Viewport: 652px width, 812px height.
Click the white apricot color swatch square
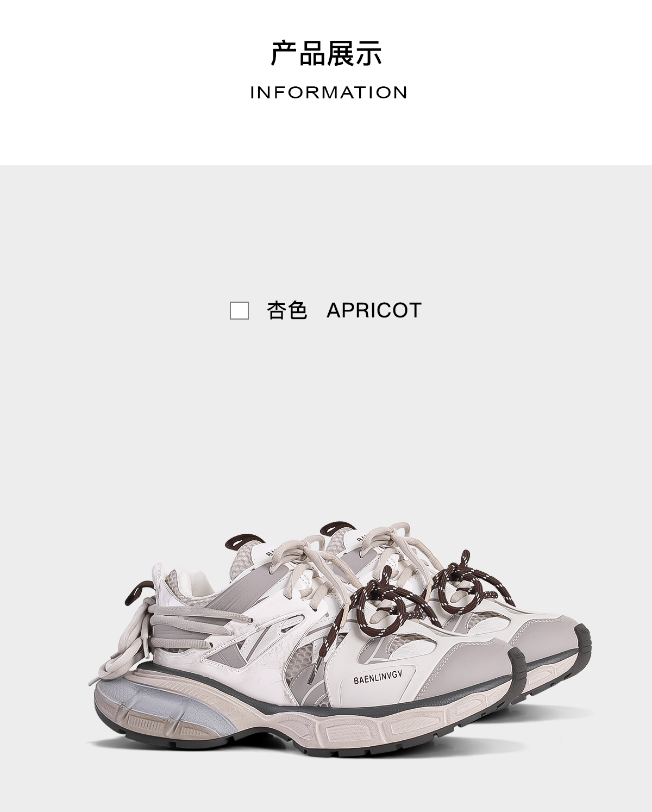tap(239, 311)
